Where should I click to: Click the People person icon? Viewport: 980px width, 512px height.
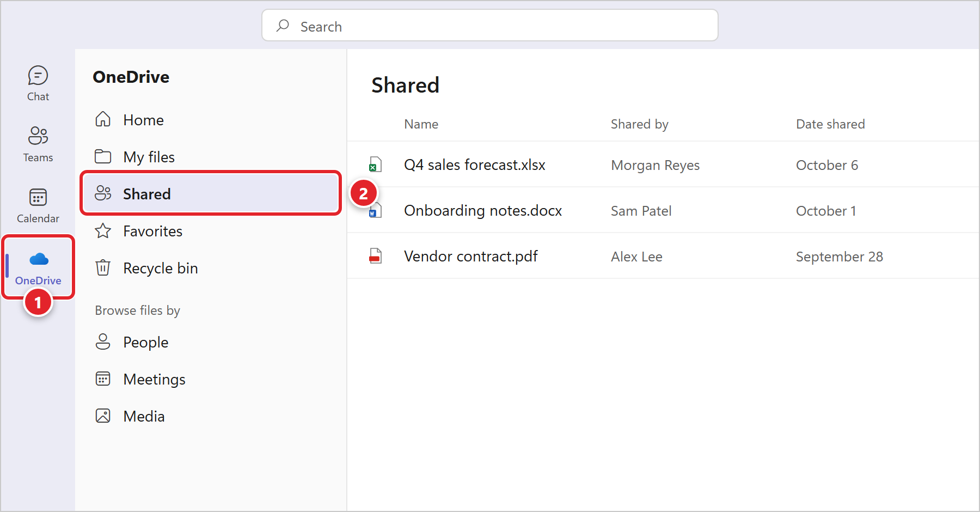pyautogui.click(x=103, y=342)
